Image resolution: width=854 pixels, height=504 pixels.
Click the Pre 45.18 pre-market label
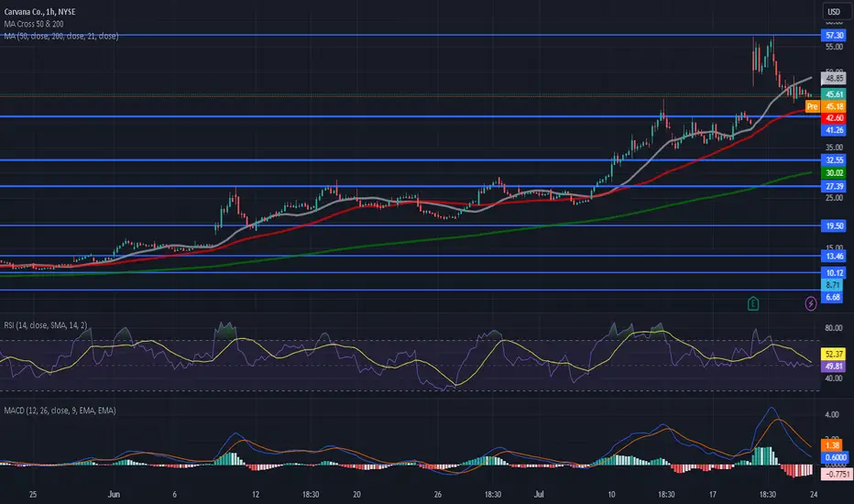[x=825, y=106]
